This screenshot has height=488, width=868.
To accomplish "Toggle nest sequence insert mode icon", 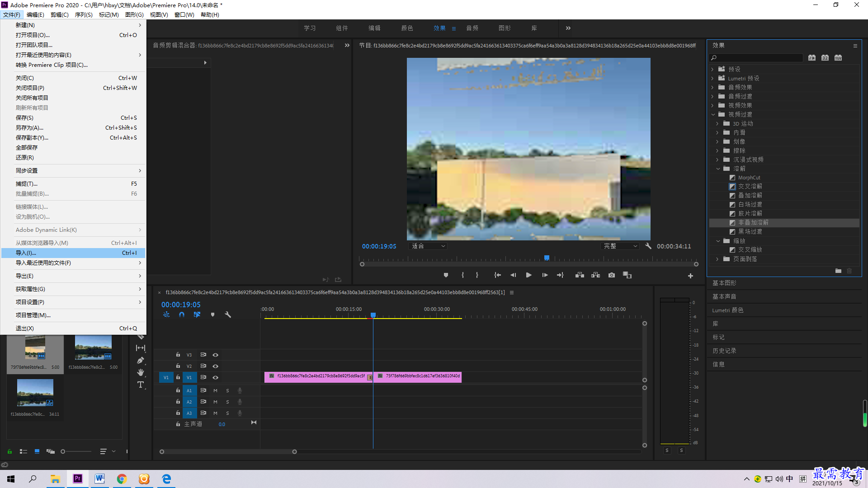I will 166,314.
